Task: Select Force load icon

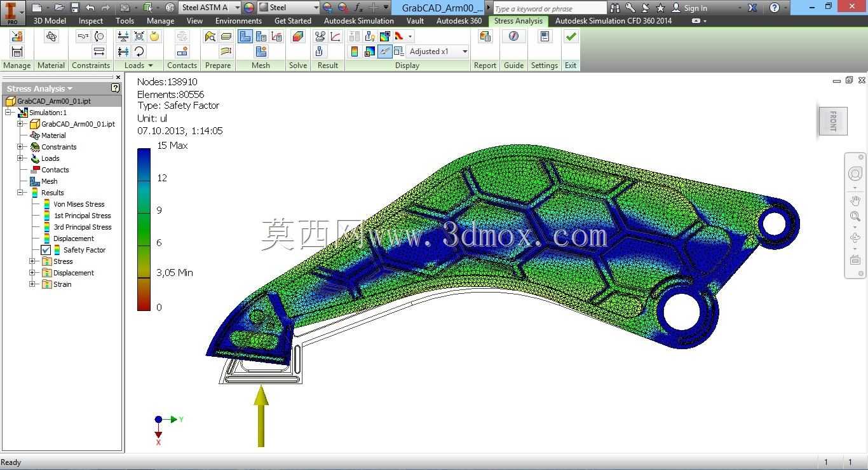Action: (x=123, y=36)
